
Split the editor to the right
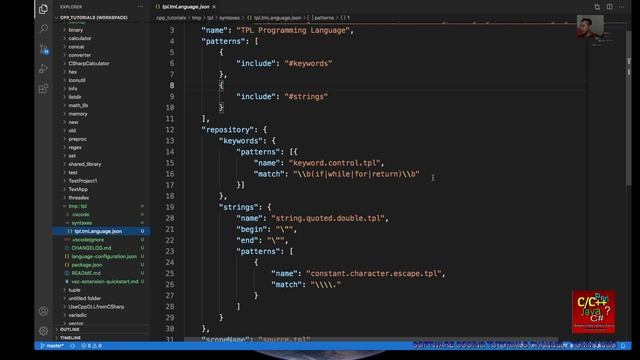tap(609, 7)
